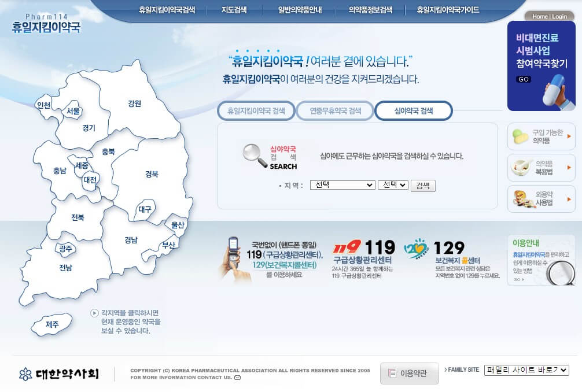This screenshot has height=392, width=582.
Task: Open the 휴일지킴이약국가이드 menu
Action: (x=448, y=10)
